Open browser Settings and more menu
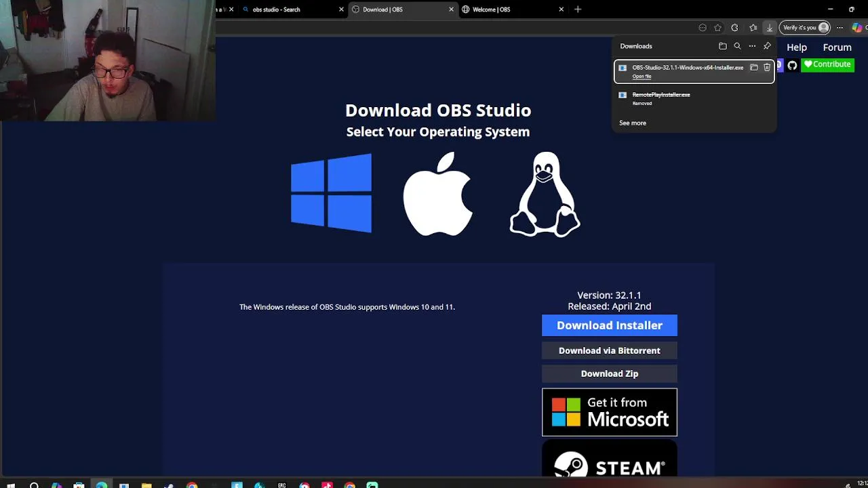This screenshot has height=488, width=868. (x=840, y=28)
